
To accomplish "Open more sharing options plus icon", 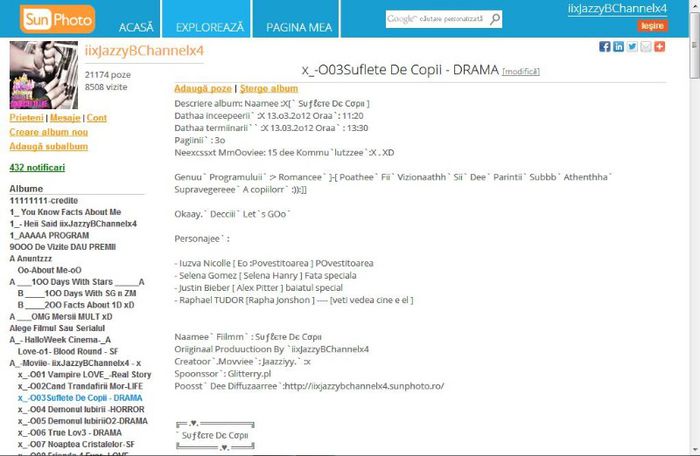I will tap(659, 47).
